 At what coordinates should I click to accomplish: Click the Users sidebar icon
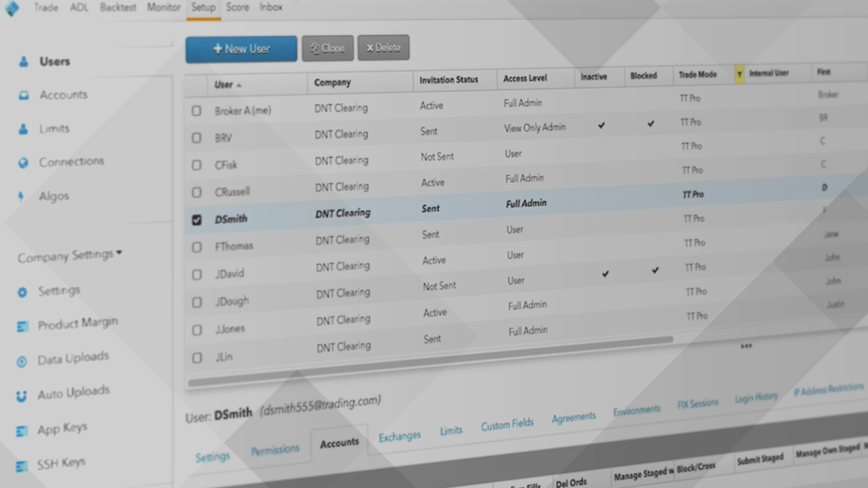pyautogui.click(x=24, y=62)
